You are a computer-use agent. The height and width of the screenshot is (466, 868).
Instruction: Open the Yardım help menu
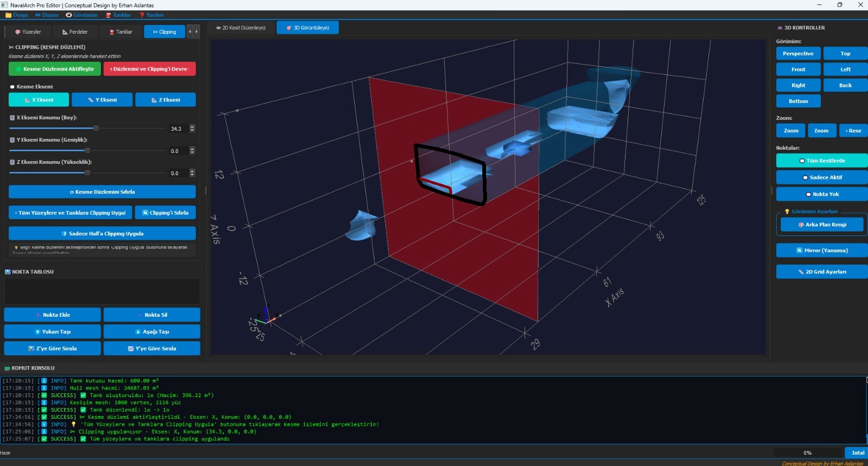(151, 15)
